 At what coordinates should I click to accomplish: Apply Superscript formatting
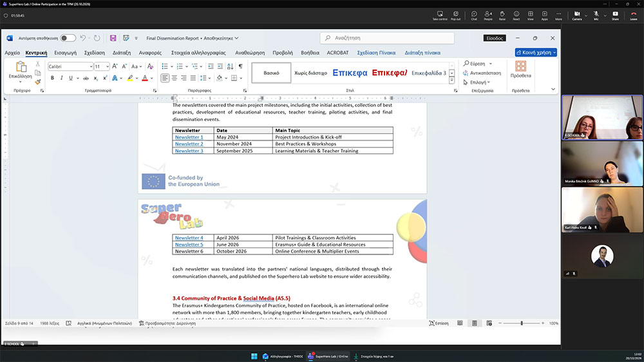coord(105,78)
